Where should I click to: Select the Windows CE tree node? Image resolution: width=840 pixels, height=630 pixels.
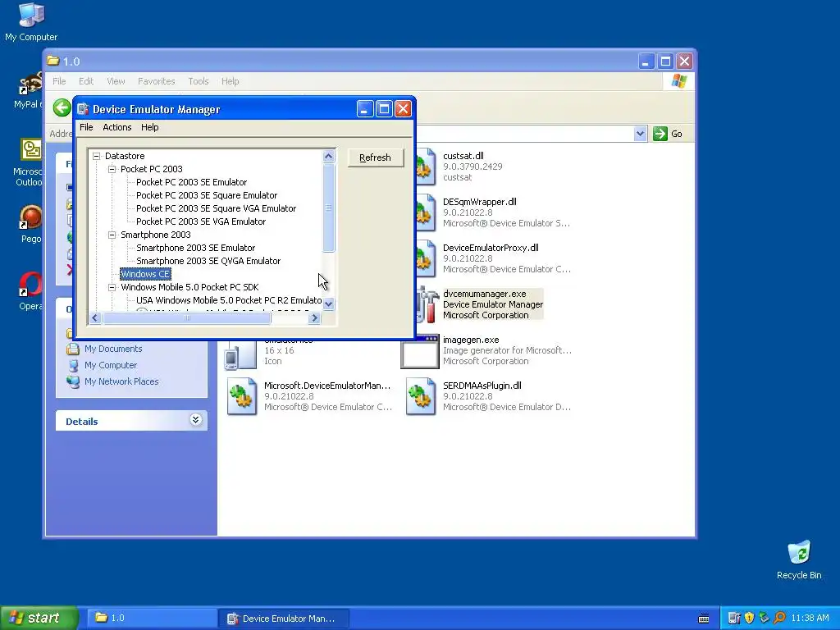tap(145, 274)
